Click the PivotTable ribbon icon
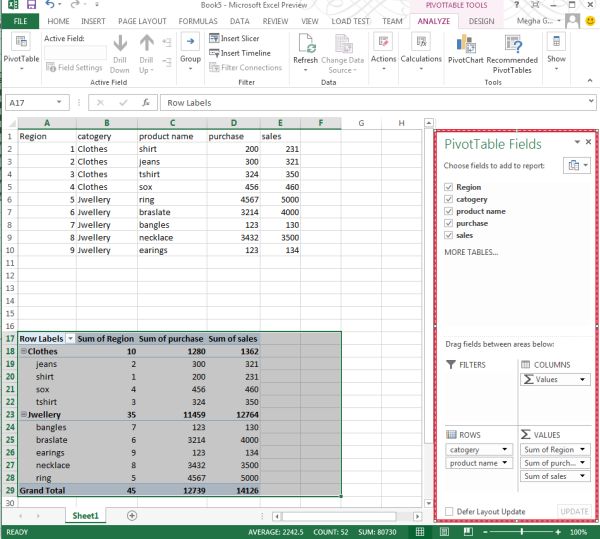Screen dimensions: 600x539 (21, 42)
